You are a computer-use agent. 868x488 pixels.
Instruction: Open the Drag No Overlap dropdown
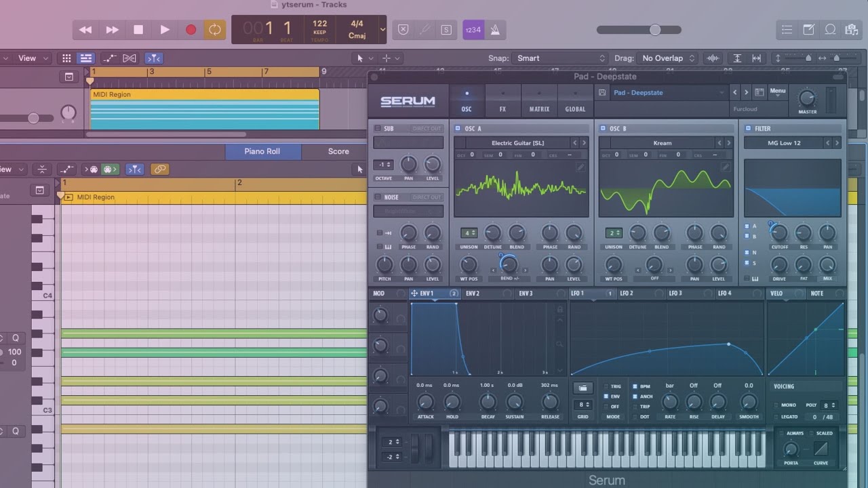coord(669,58)
